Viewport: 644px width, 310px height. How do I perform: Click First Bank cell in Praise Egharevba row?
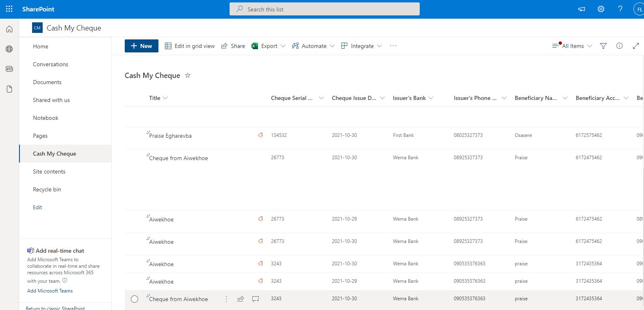(x=403, y=135)
